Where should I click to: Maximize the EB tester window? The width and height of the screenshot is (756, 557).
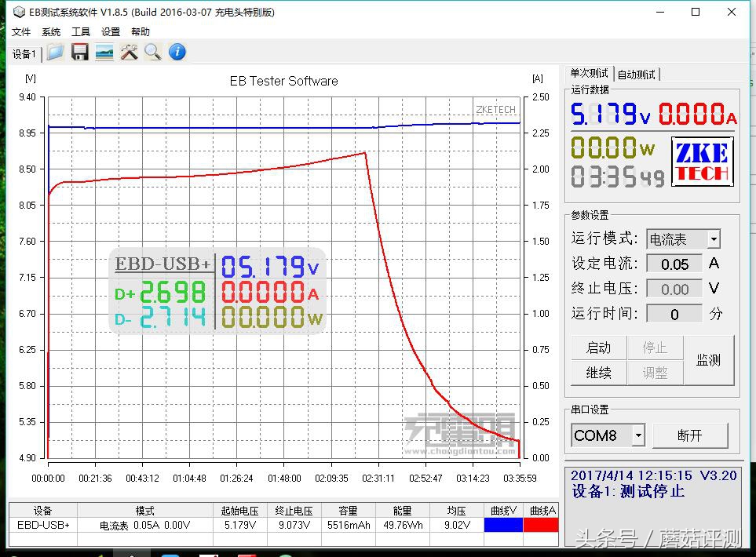click(696, 12)
